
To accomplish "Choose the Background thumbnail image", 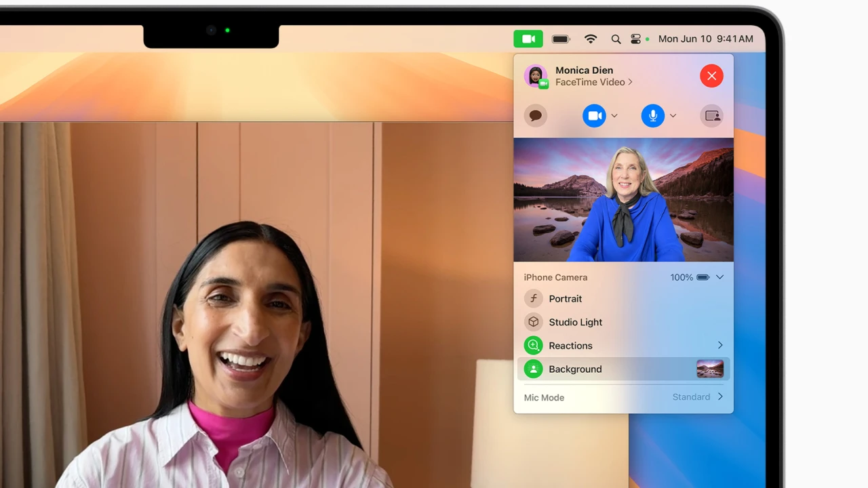I will coord(710,369).
